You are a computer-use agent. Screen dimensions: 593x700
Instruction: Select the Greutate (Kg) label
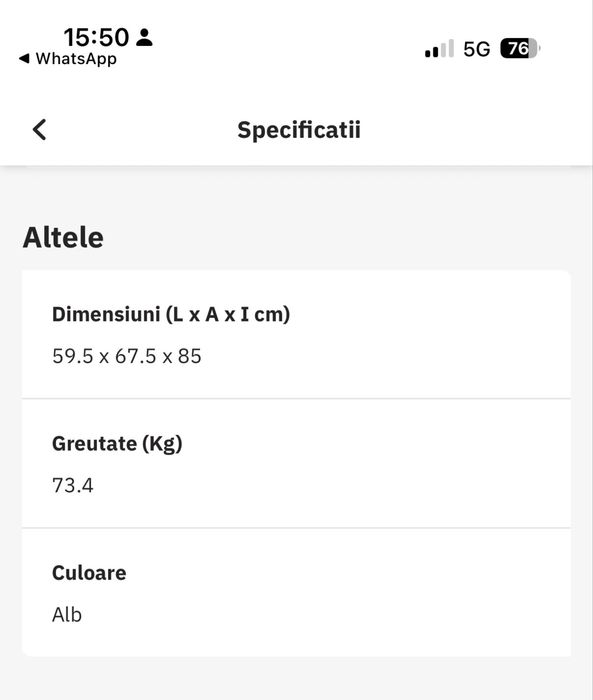(x=117, y=444)
